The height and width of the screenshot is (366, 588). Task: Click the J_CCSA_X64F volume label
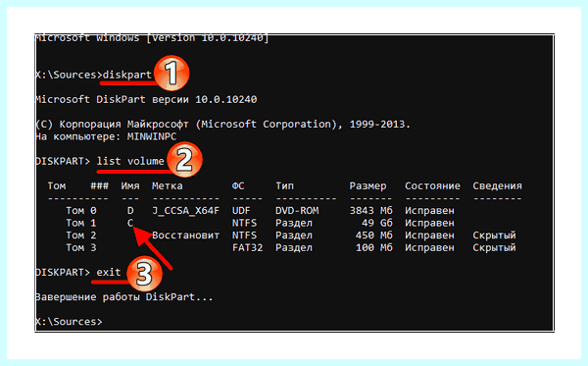click(185, 211)
